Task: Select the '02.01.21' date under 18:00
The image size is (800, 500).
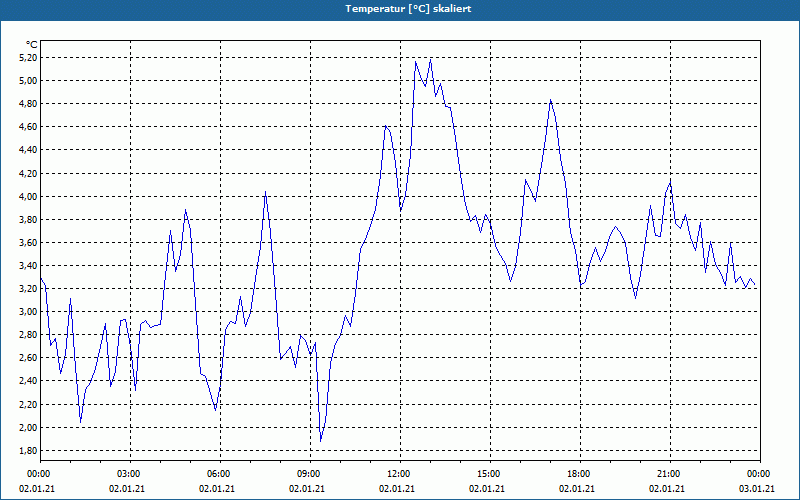Action: [x=577, y=489]
